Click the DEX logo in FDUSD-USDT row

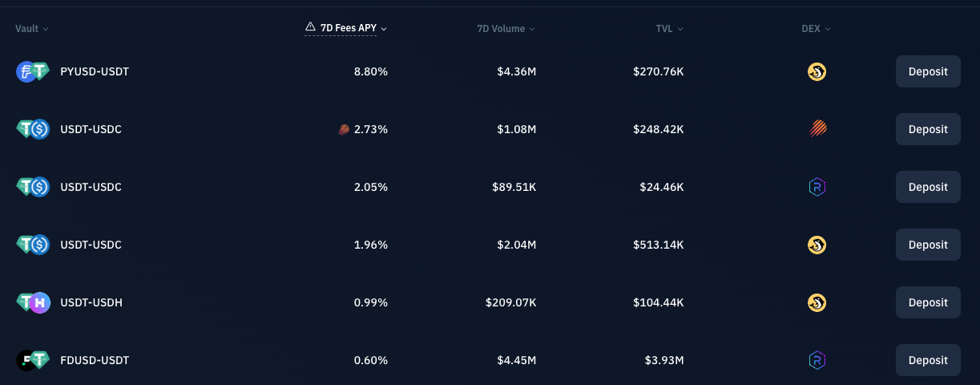817,360
